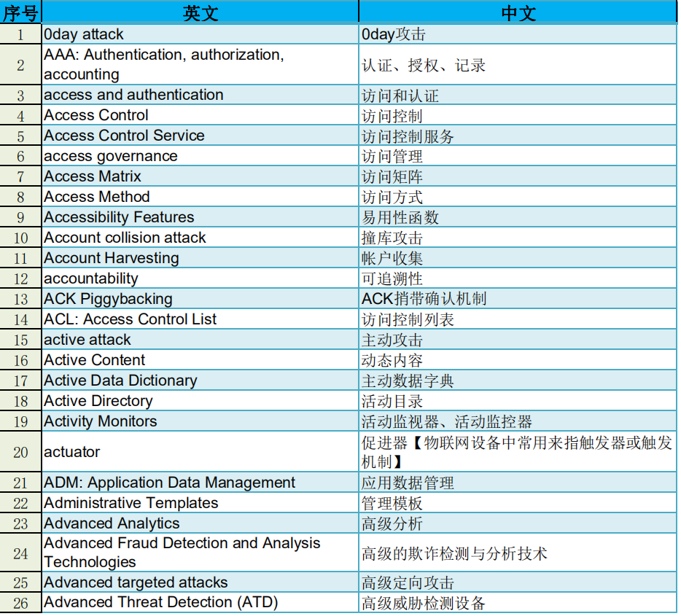Viewport: 681px width, 616px height.
Task: Select 'Active Directory' cell
Action: (x=201, y=401)
